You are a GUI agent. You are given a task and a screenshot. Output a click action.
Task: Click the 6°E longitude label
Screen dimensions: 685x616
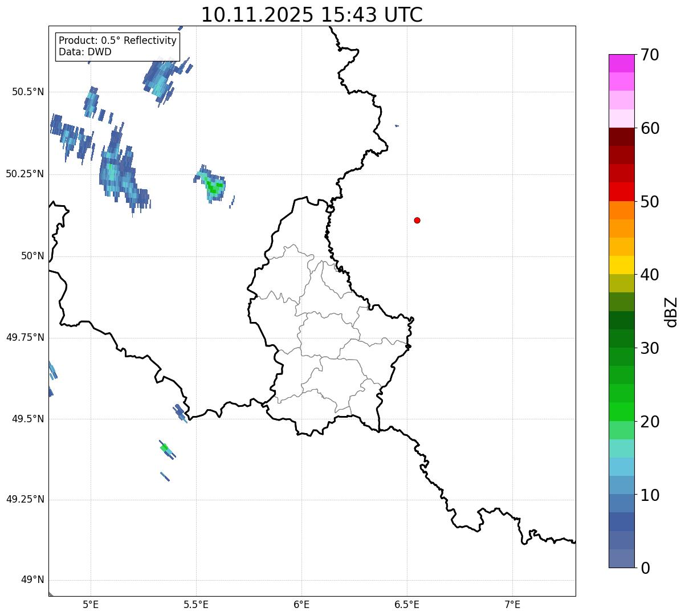pyautogui.click(x=301, y=604)
